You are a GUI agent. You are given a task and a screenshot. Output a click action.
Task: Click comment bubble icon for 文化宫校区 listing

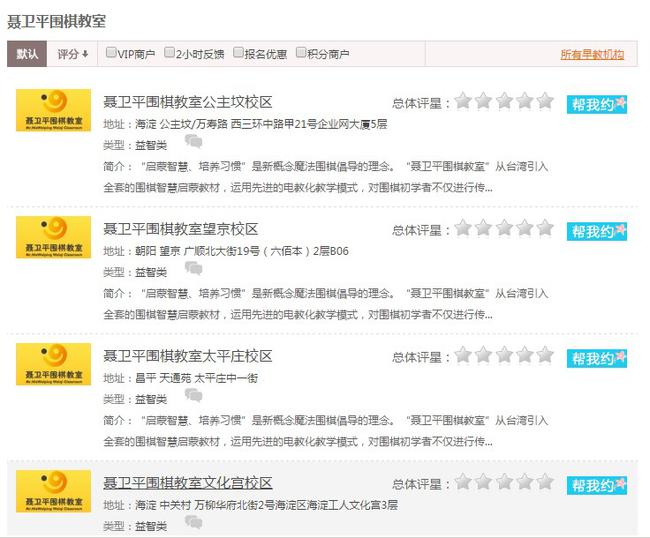click(x=193, y=523)
